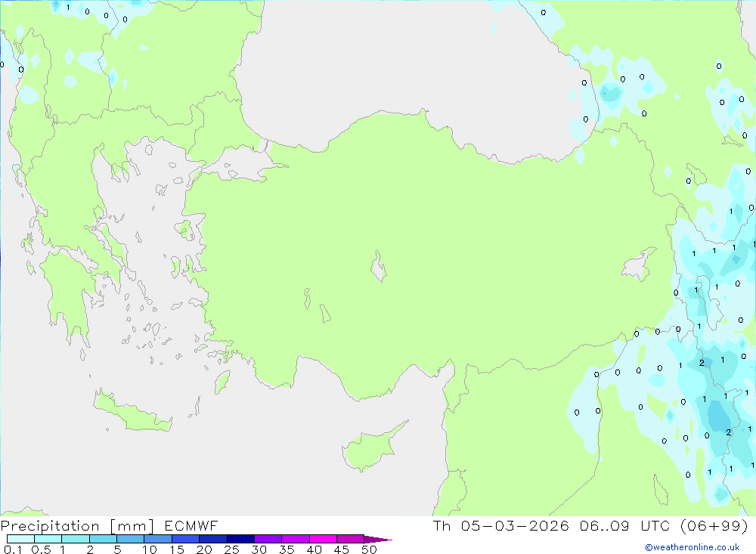
Task: Click the '0.5' legend scale label
Action: tap(41, 549)
